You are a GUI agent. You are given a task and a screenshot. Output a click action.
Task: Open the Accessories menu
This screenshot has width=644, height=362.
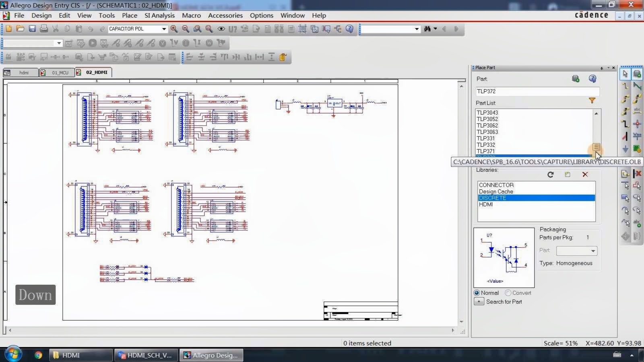[225, 15]
